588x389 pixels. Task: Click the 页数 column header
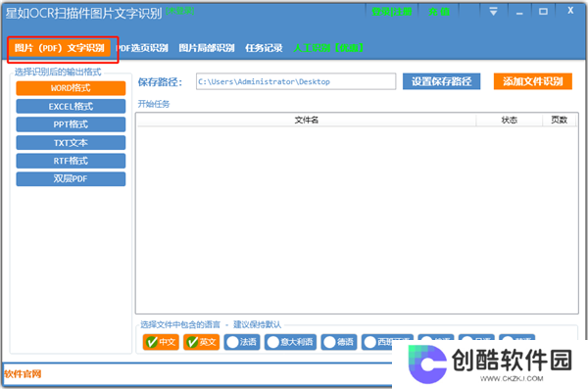[559, 121]
